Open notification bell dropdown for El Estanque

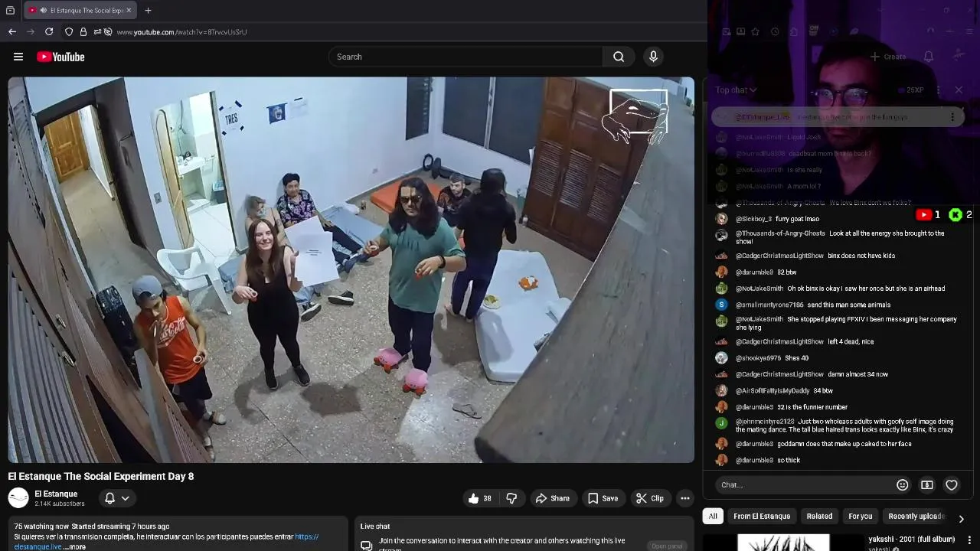point(117,498)
